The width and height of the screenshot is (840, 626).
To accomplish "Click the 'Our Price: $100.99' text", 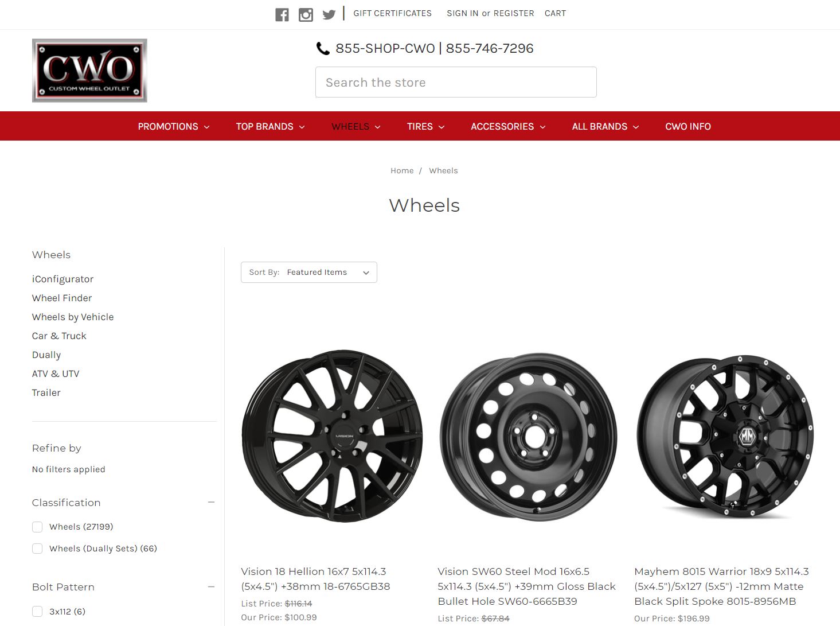I will coord(279,617).
